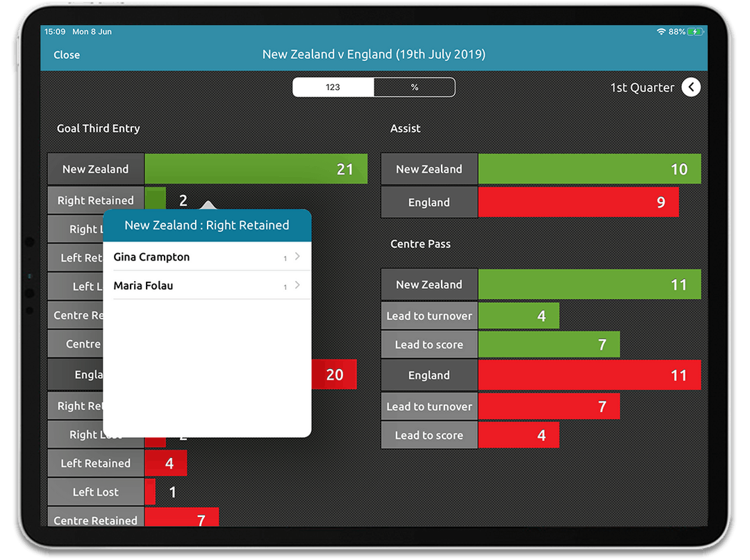Tap the New Zealand Assist bar showing 10
The height and width of the screenshot is (560, 750).
pyautogui.click(x=589, y=169)
